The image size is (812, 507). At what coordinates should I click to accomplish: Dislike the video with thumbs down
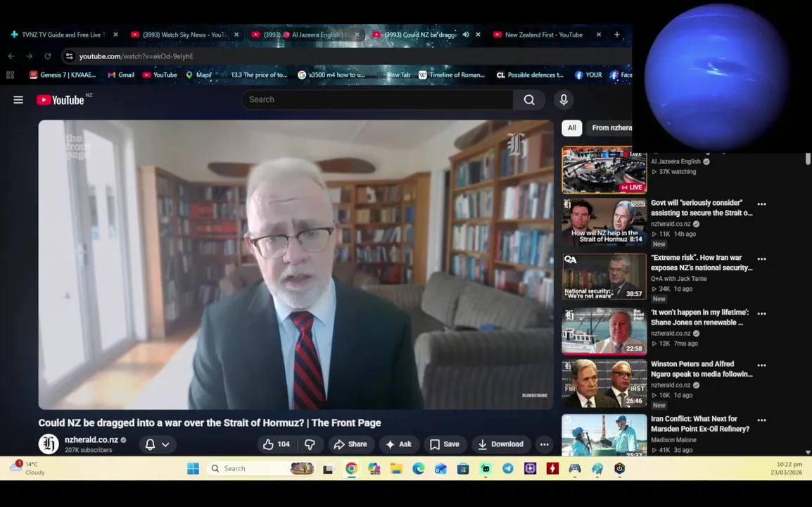(310, 444)
